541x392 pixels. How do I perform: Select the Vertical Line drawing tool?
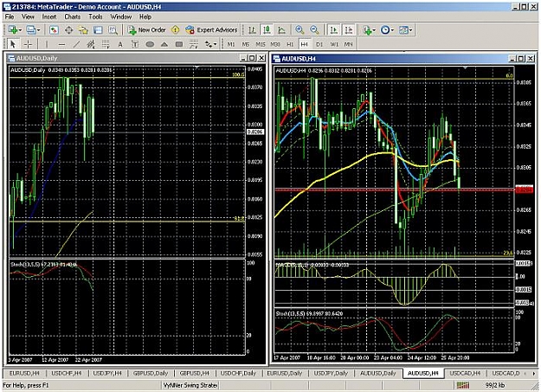tap(47, 44)
